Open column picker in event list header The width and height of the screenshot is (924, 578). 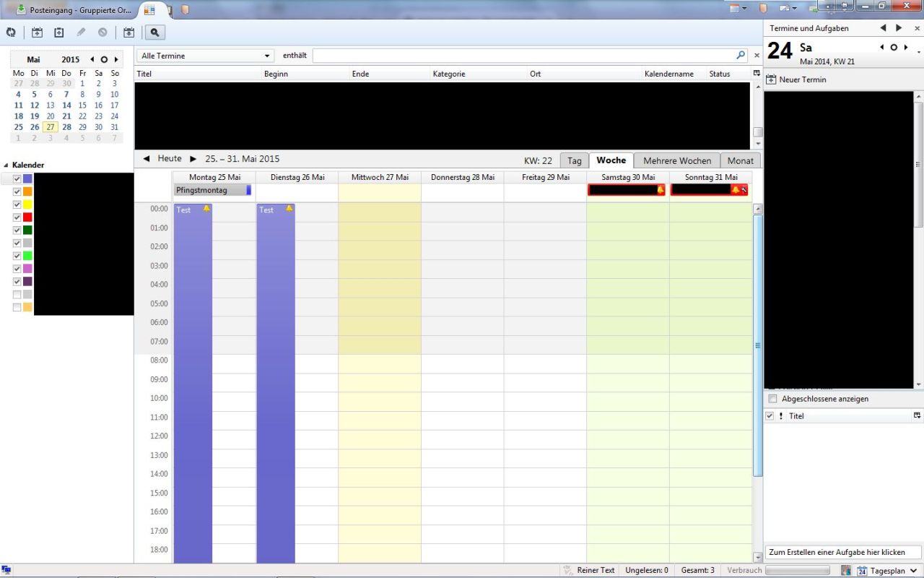757,74
